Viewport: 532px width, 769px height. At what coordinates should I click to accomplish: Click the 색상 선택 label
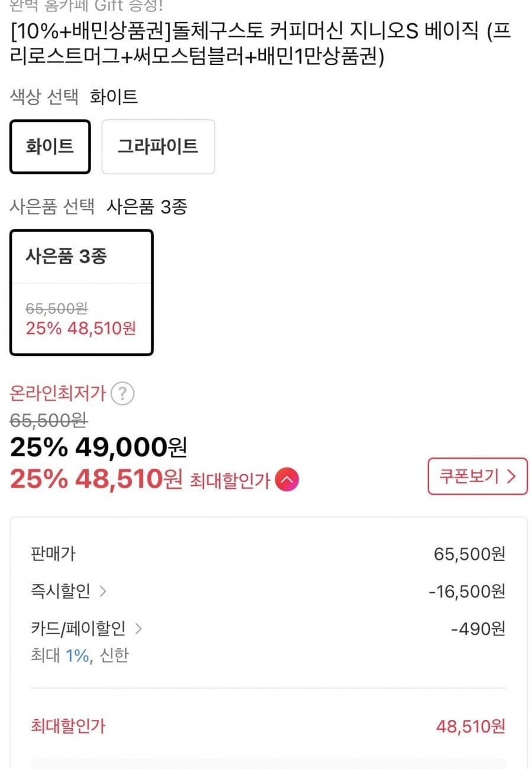(x=44, y=97)
